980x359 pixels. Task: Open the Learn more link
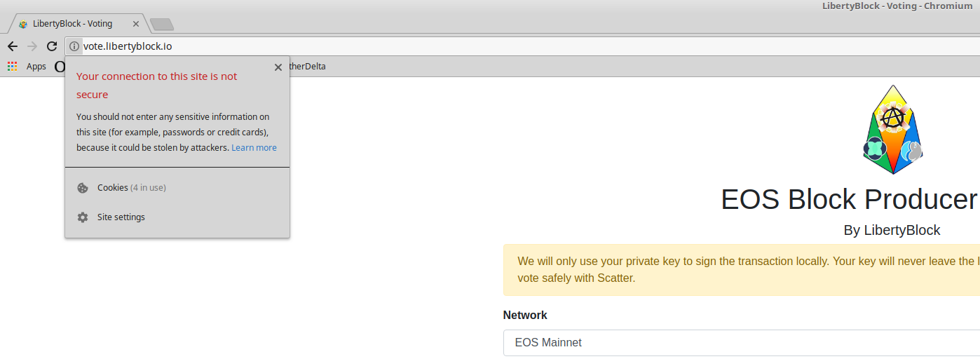[254, 148]
